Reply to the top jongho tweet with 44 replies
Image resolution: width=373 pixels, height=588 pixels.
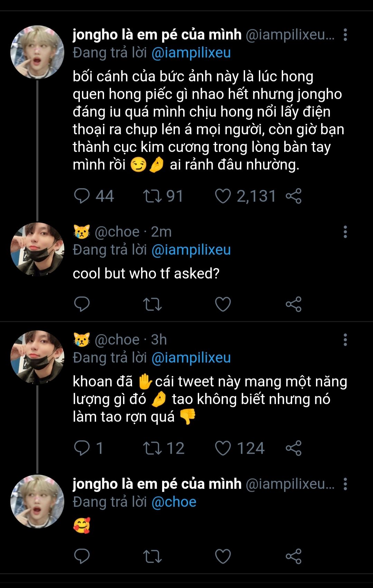coord(82,196)
